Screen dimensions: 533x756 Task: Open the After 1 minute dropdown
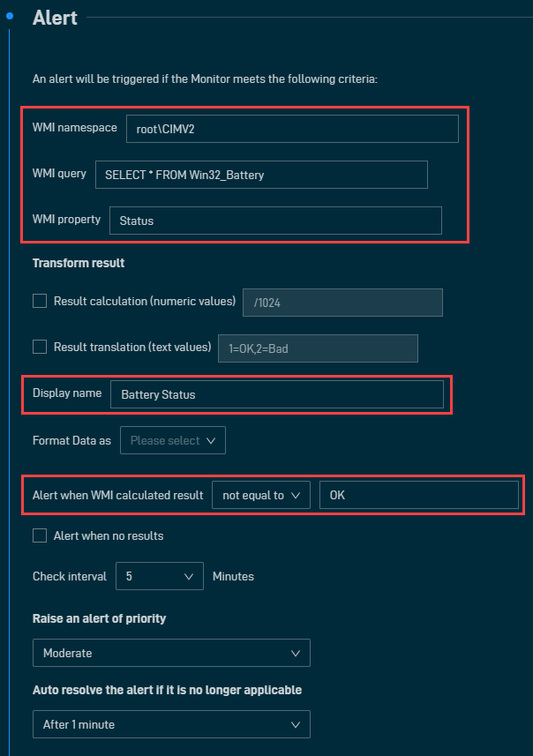coord(171,724)
